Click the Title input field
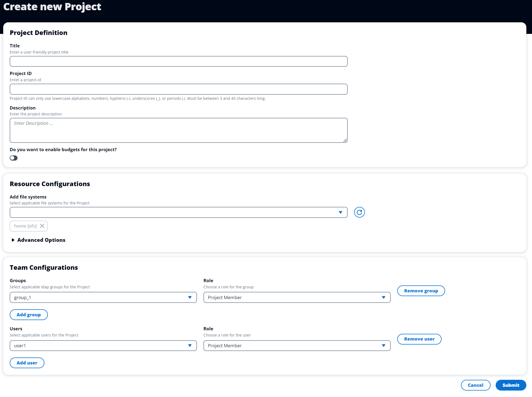This screenshot has width=532, height=397. [x=179, y=61]
